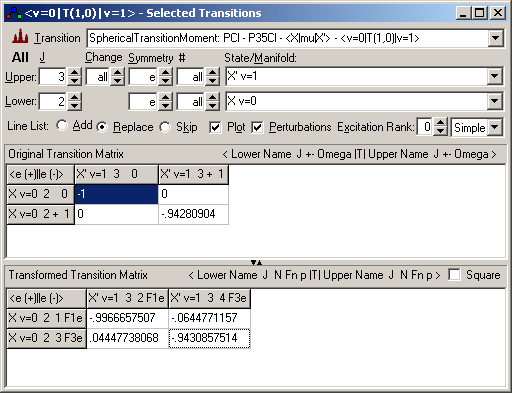Click the Lower # 'all' field
Screen dimensions: 512x393
point(191,101)
